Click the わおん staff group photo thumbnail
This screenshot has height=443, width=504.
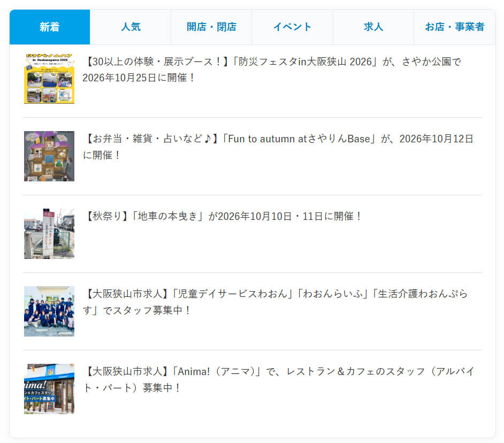(49, 311)
